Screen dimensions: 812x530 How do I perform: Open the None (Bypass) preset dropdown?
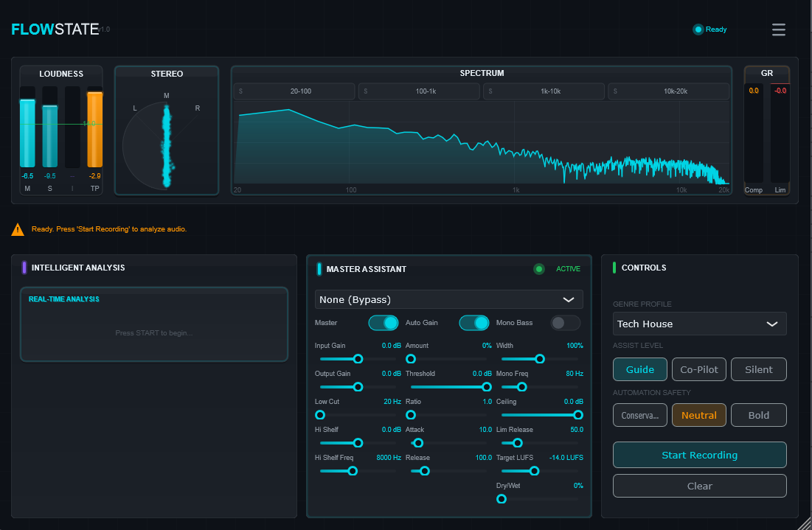click(448, 299)
